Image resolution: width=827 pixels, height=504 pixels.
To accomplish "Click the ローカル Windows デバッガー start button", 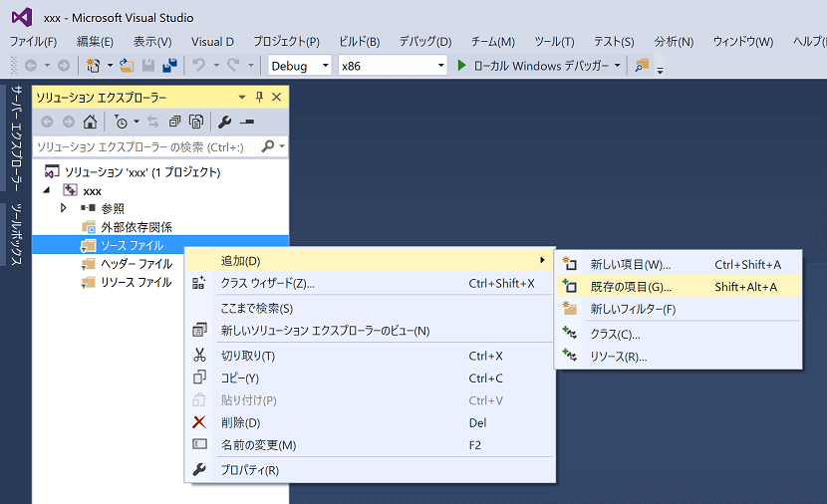I will click(x=534, y=66).
